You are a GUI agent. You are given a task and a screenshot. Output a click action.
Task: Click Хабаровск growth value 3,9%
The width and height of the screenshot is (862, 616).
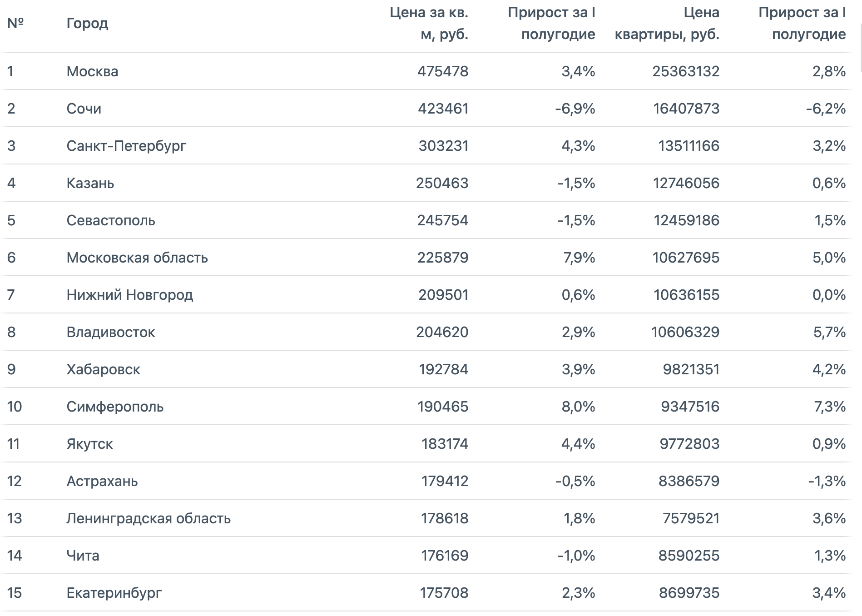coord(578,369)
